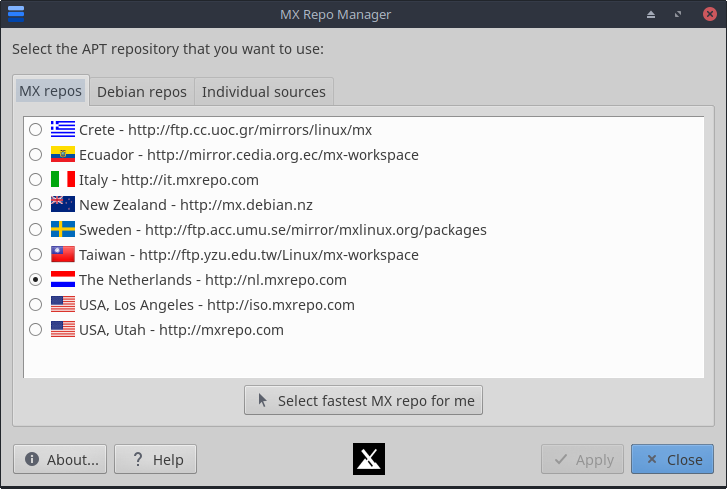Open the About... dialog
Screen dimensions: 727x489
[x=60, y=459]
